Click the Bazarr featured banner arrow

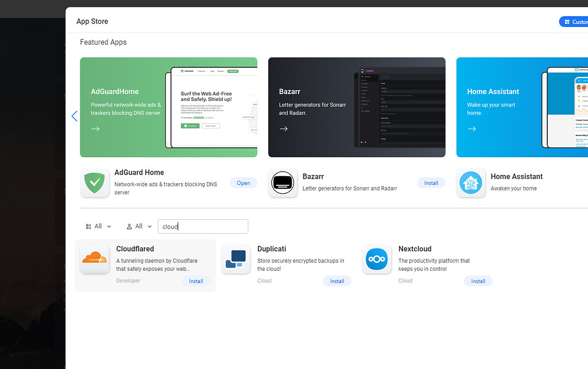pyautogui.click(x=283, y=129)
